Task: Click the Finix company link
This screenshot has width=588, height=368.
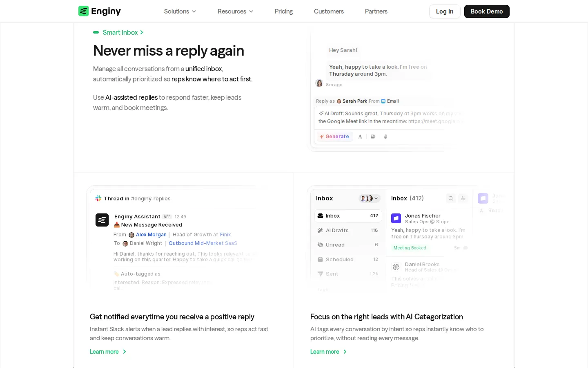Action: pos(225,235)
